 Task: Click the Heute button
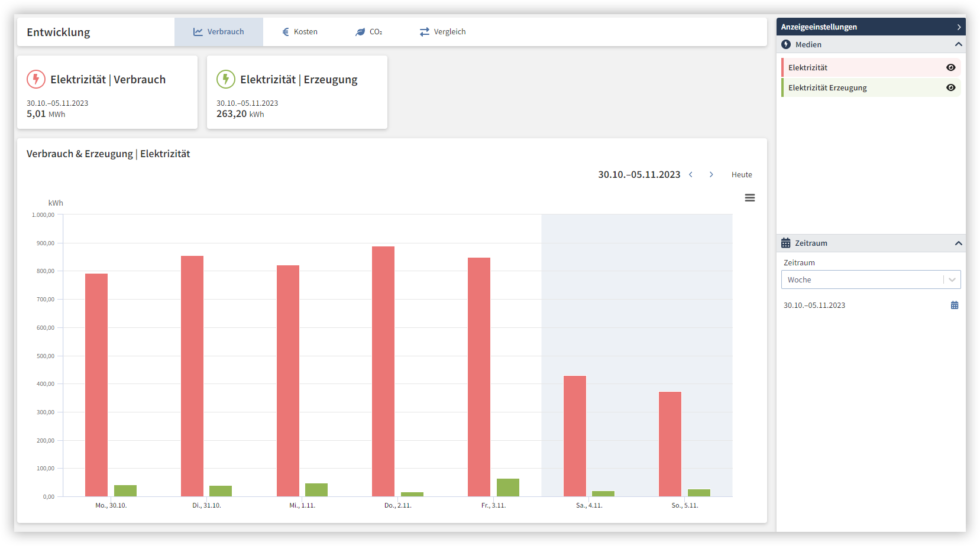click(x=741, y=175)
